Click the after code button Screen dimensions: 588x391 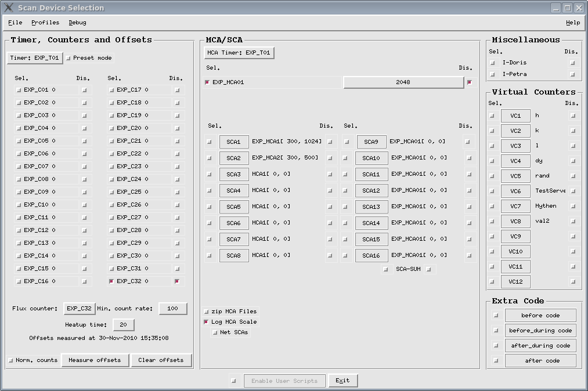point(540,360)
